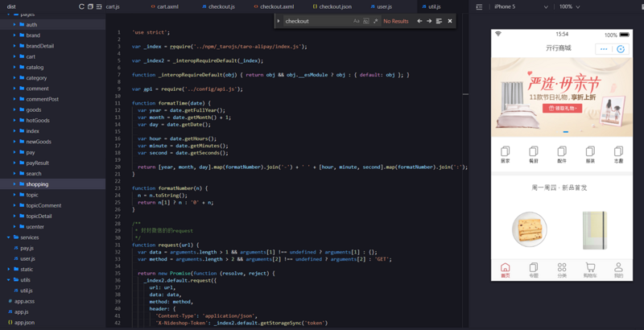Screen dimensions: 644x330
Task: Go to next search match arrow
Action: pos(429,21)
